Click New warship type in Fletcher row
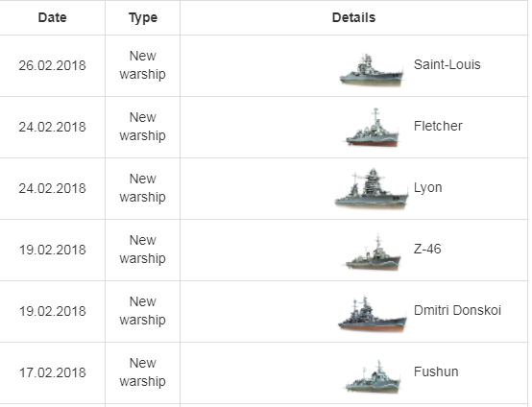532x407 pixels. 142,127
